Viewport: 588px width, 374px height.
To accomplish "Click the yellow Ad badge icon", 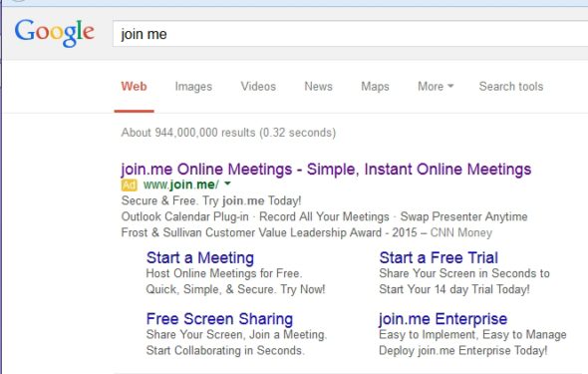I will [x=129, y=185].
